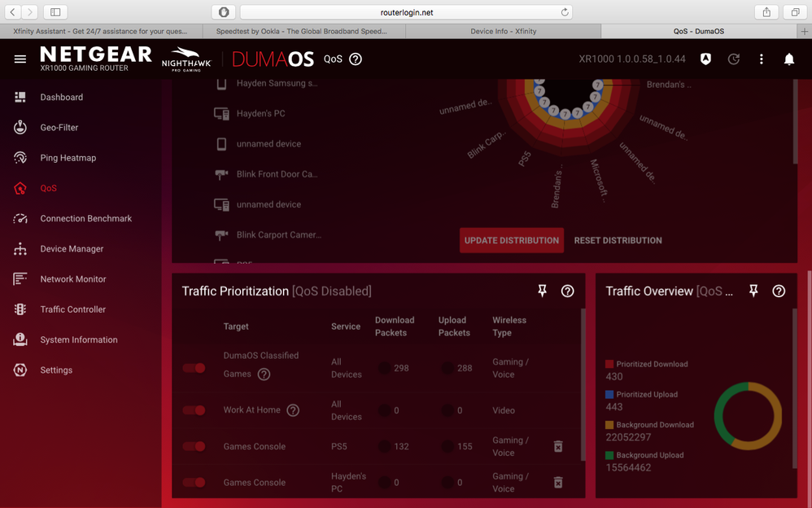Screen dimensions: 812x508
Task: Show Safari tab overview
Action: pyautogui.click(x=795, y=12)
